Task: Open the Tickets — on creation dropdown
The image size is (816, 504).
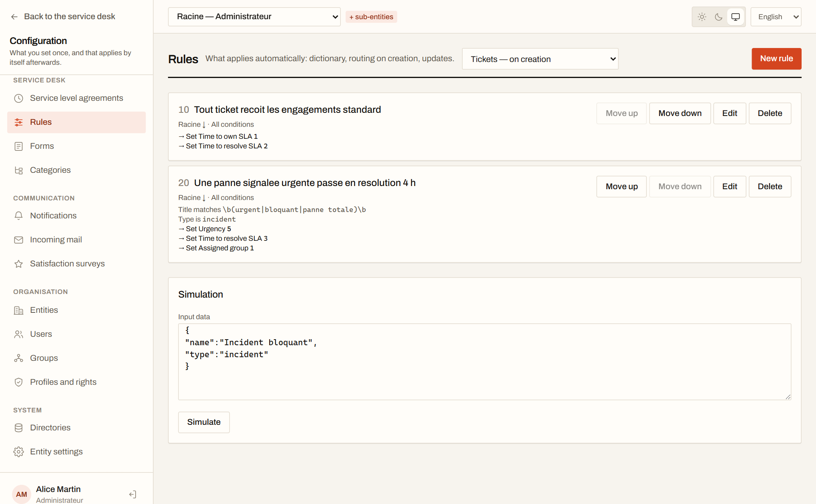Action: click(540, 59)
